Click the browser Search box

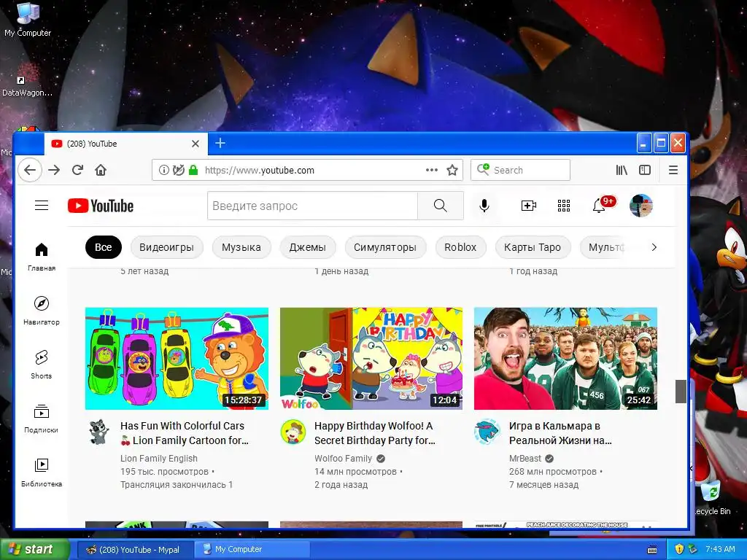[x=520, y=170]
